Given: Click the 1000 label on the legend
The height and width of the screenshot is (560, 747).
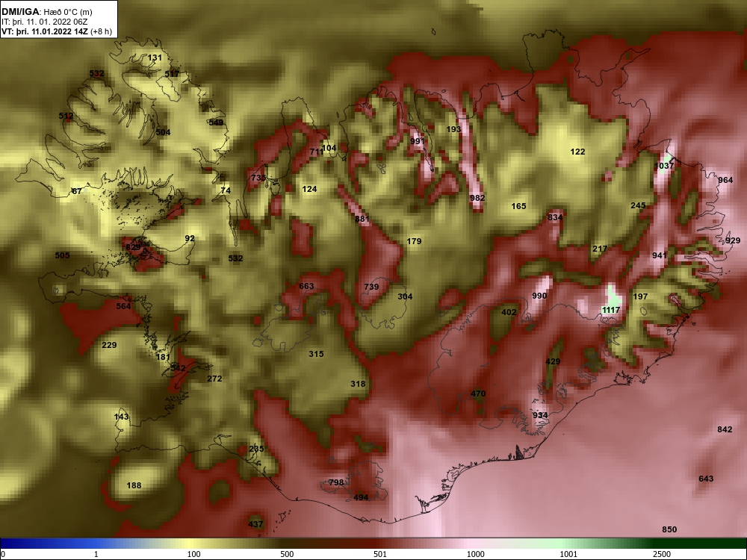Looking at the screenshot, I should (x=475, y=554).
